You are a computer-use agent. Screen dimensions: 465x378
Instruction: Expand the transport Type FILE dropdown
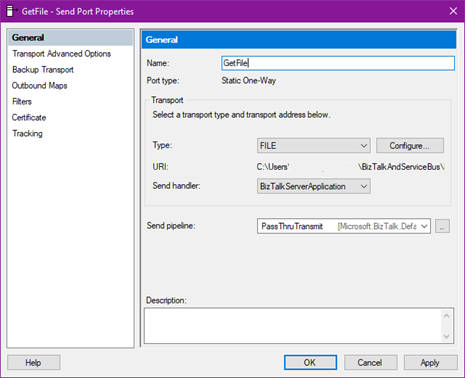tap(313, 146)
